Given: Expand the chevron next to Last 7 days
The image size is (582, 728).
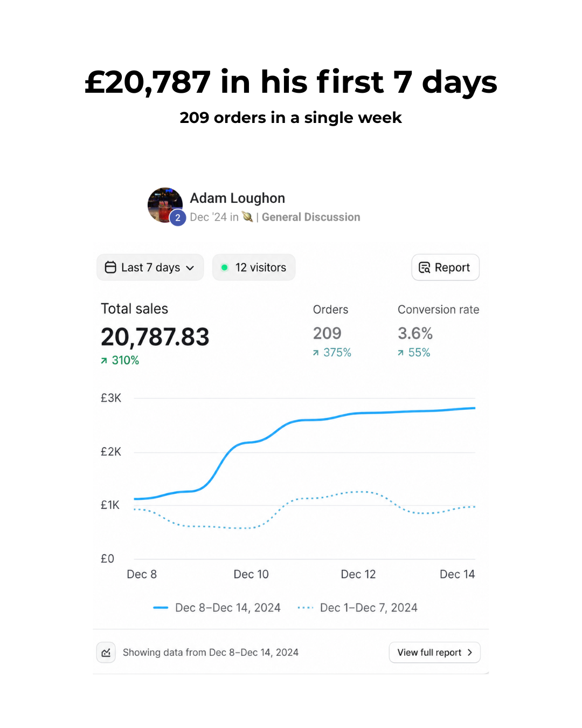Looking at the screenshot, I should [x=190, y=268].
